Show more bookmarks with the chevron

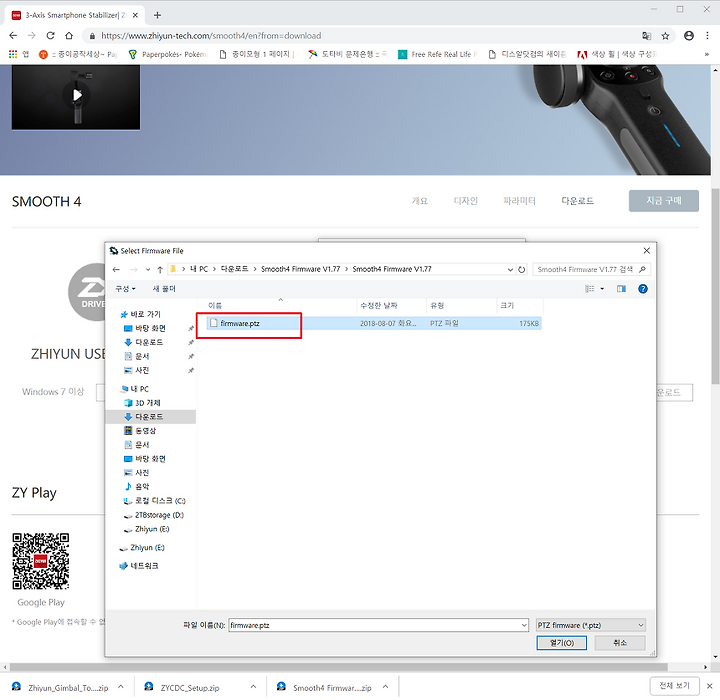[x=707, y=54]
